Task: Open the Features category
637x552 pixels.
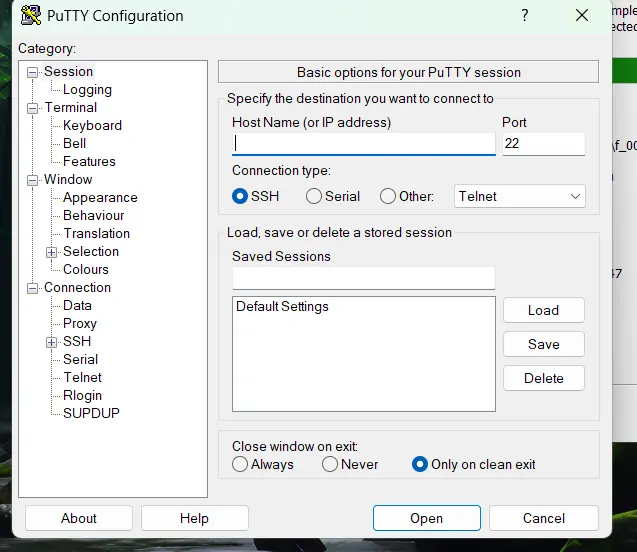Action: click(89, 161)
